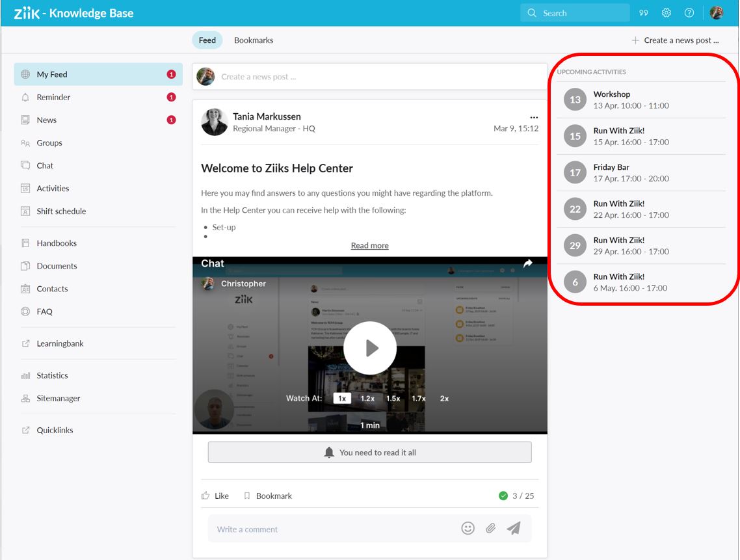Open the Workshop activity on 13 Apr
740x560 pixels.
coord(641,100)
